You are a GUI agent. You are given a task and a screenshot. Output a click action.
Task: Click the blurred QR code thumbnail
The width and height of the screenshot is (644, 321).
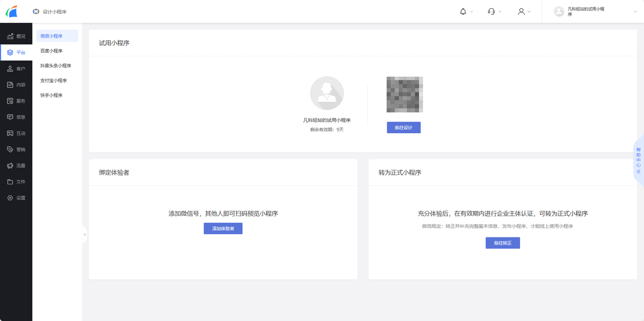[x=405, y=94]
